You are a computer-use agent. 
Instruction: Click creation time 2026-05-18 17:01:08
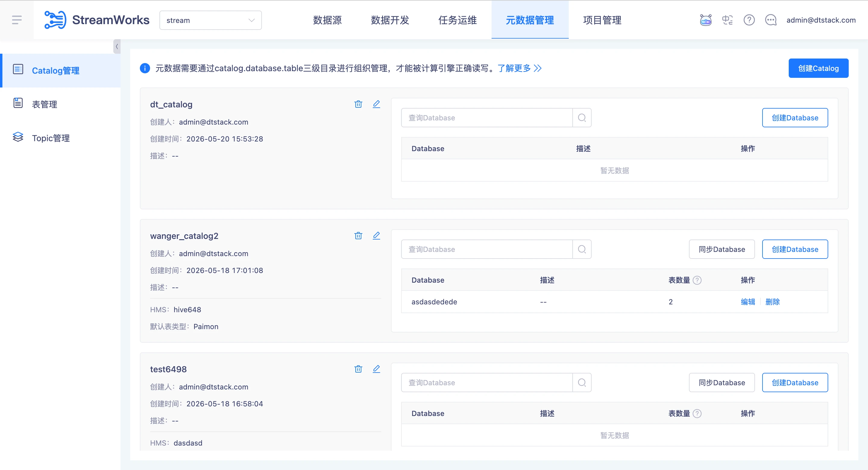225,270
